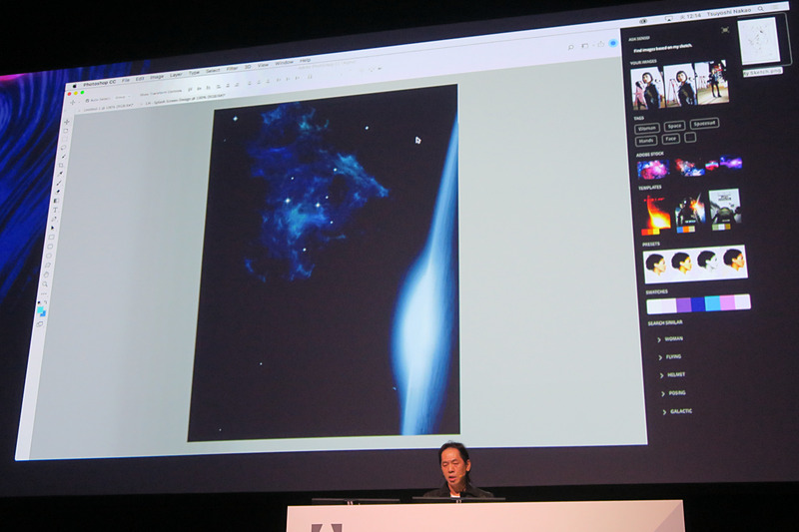The height and width of the screenshot is (532, 799).
Task: Expand the HELMET search similar row
Action: click(x=672, y=375)
